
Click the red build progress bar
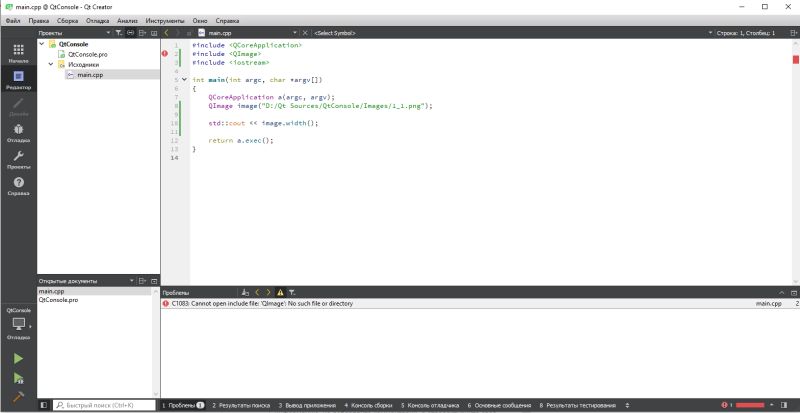click(x=749, y=405)
